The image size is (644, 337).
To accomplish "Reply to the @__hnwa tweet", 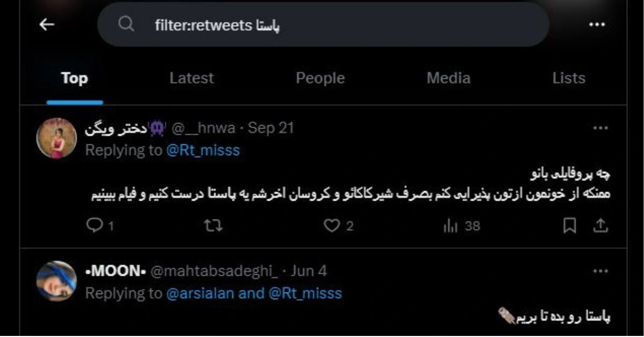I will pyautogui.click(x=94, y=226).
